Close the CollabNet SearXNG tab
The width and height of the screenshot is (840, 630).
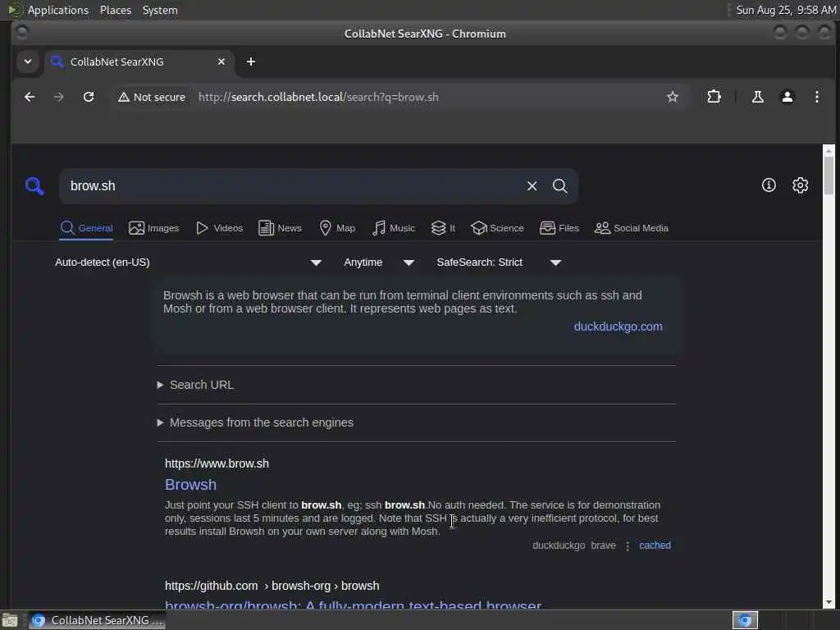(221, 62)
